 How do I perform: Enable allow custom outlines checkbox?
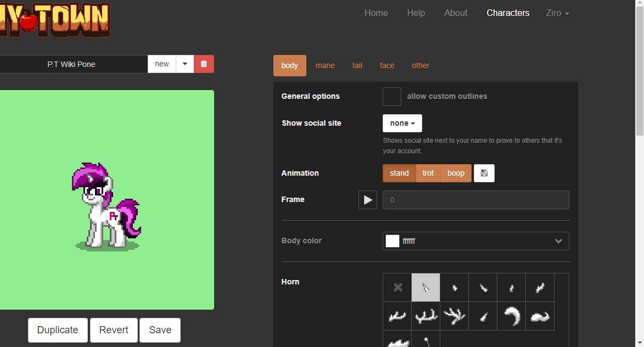[x=392, y=97]
